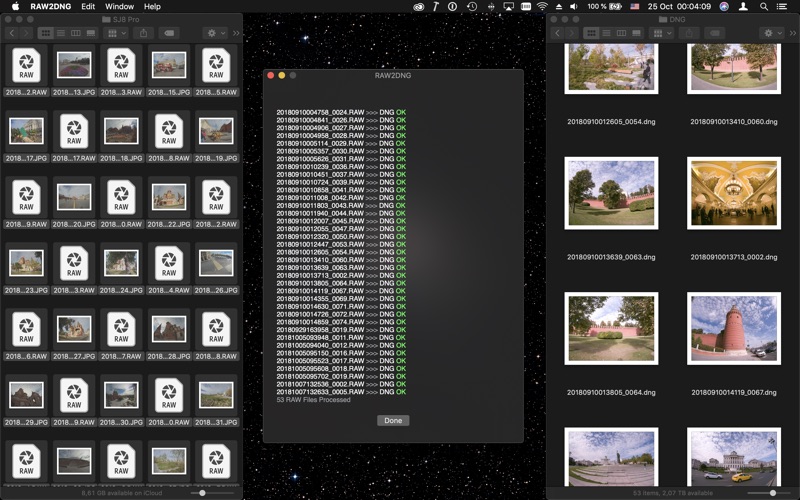Select the 20180910013713_0002.dng thumbnail
The width and height of the screenshot is (800, 500).
(x=734, y=193)
